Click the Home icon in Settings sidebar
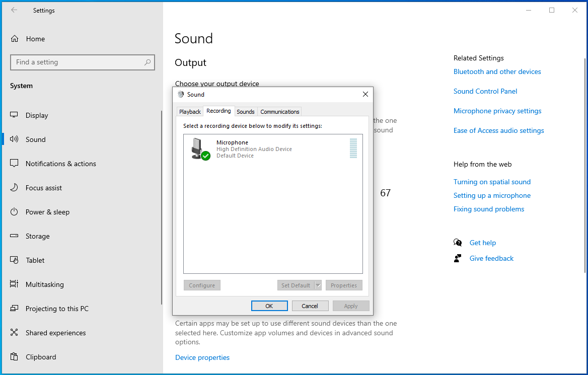The image size is (588, 375). point(15,39)
